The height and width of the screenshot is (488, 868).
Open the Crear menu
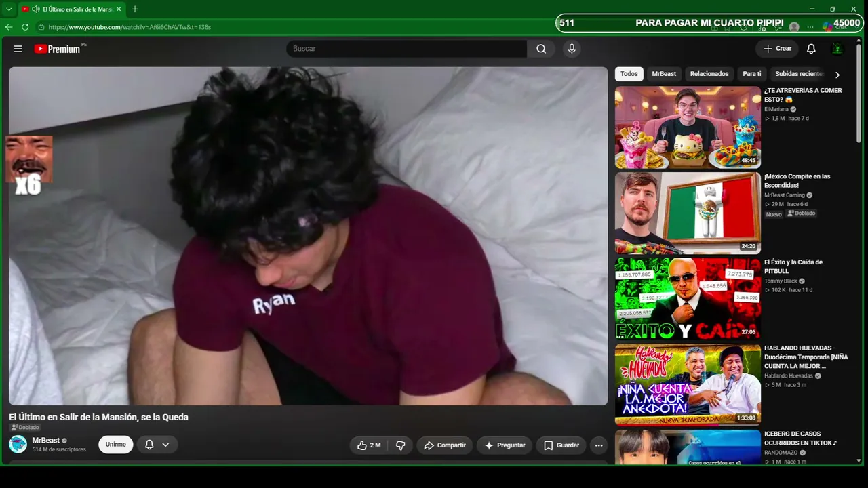(777, 49)
